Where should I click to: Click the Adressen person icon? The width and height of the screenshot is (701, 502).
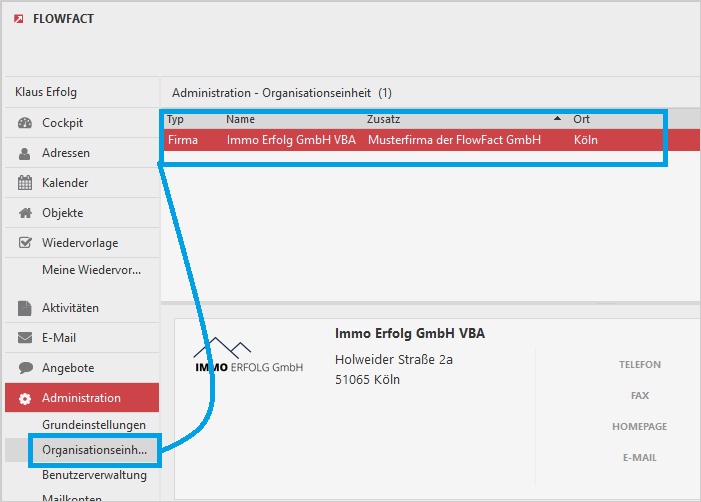pyautogui.click(x=25, y=153)
